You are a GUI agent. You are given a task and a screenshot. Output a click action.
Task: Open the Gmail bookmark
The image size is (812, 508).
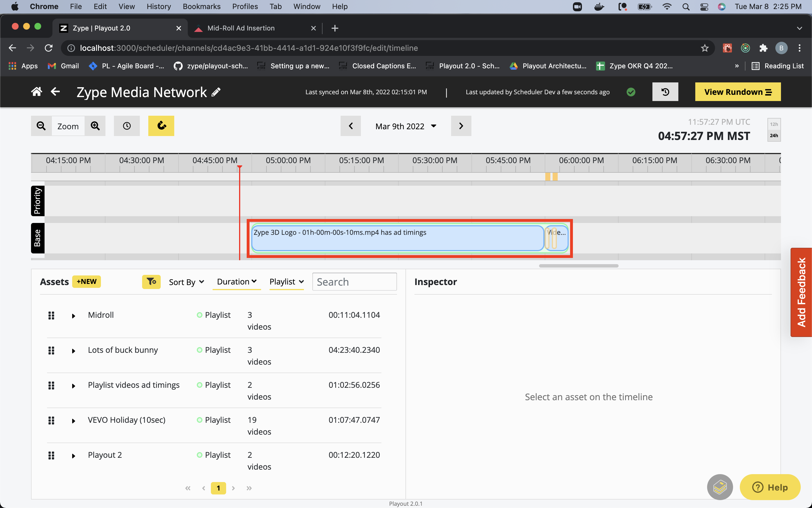(63, 66)
